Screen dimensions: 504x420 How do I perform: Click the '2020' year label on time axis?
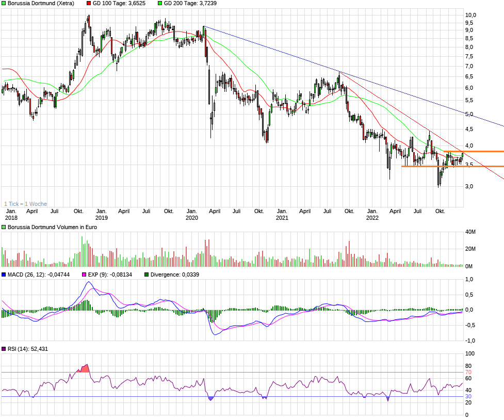pos(192,218)
